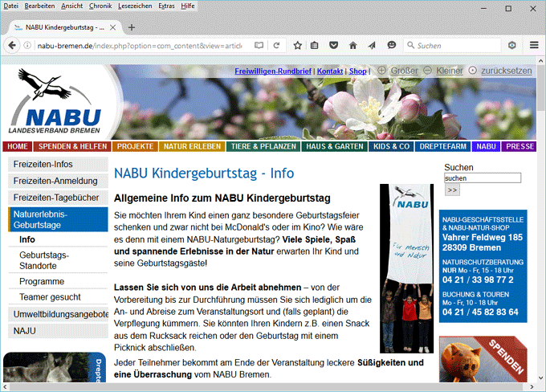The height and width of the screenshot is (392, 546).
Task: Click the horizontal scrollbar at bottom
Action: [x=267, y=386]
